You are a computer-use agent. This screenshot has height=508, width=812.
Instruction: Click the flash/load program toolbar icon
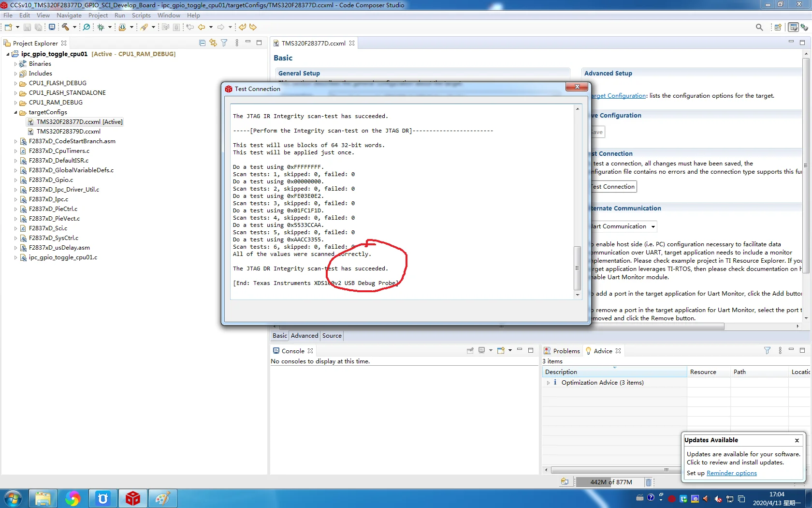click(x=122, y=27)
